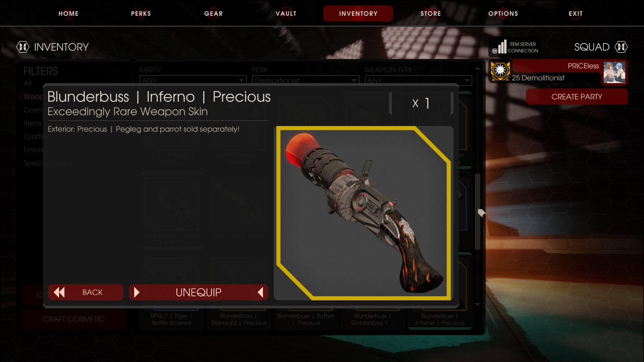Open the VAULT tab
Screen dimensions: 644x362
pyautogui.click(x=286, y=13)
